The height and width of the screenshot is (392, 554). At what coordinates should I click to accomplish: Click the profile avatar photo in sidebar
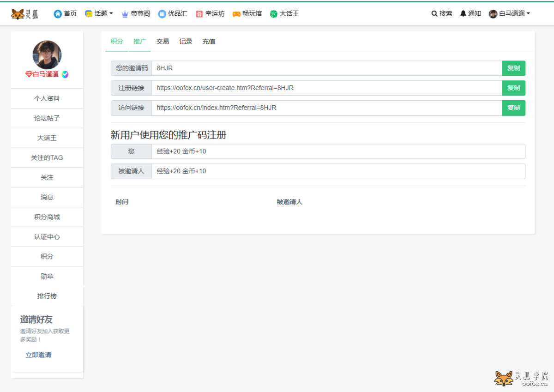point(47,55)
